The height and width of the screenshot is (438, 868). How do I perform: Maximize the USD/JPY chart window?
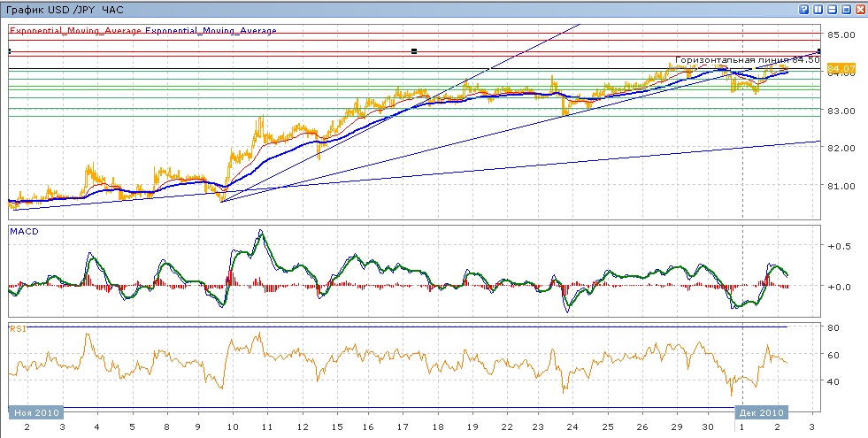(x=846, y=10)
